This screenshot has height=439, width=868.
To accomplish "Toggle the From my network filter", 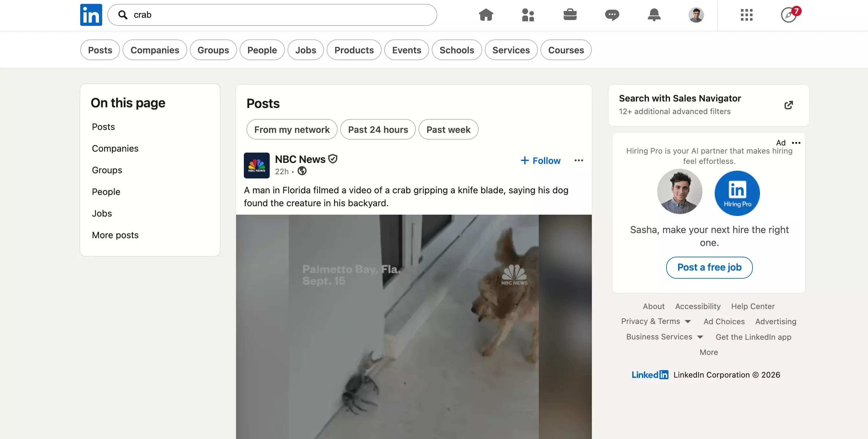I will (292, 129).
